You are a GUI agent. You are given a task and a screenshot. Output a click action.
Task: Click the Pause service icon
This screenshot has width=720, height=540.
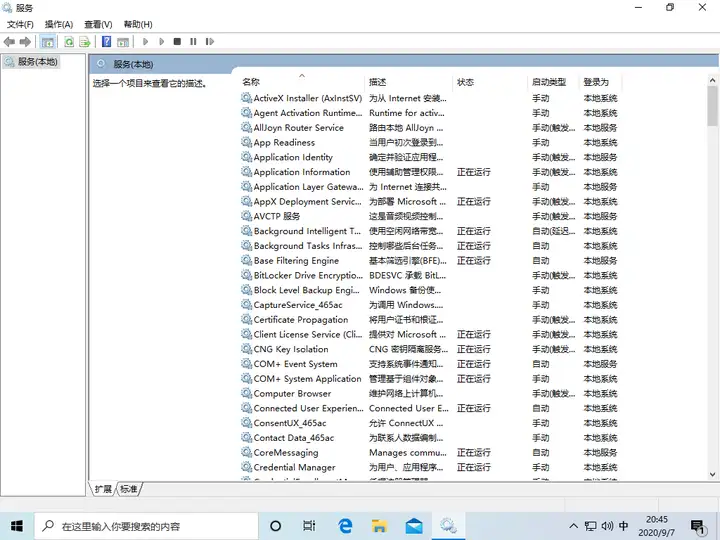tap(193, 42)
